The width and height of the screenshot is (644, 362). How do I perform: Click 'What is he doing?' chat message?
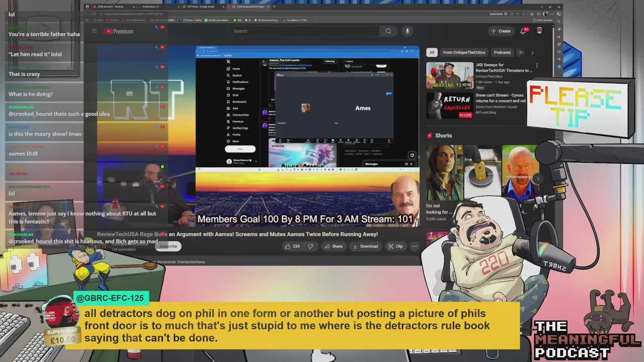tap(31, 94)
